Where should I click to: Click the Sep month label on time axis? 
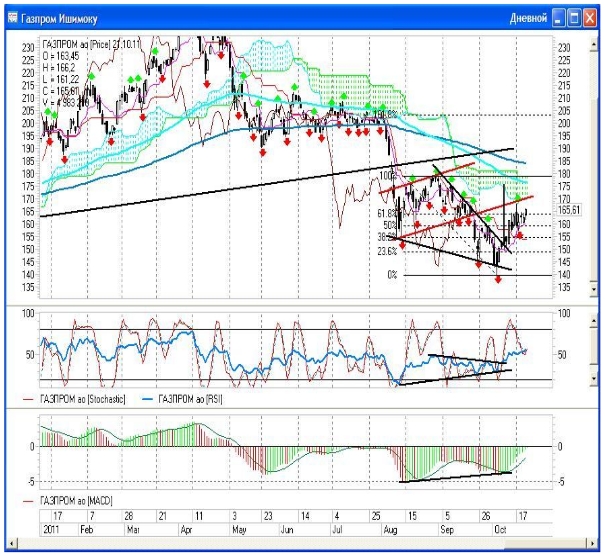pyautogui.click(x=447, y=530)
